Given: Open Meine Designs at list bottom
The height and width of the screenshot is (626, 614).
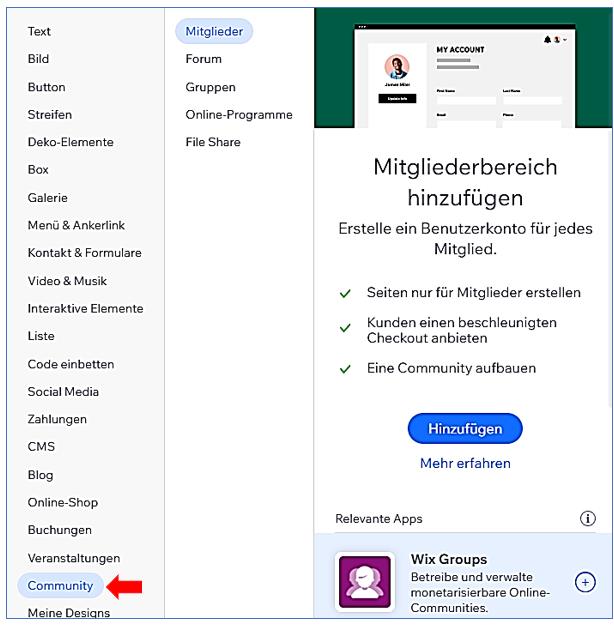Looking at the screenshot, I should point(68,613).
